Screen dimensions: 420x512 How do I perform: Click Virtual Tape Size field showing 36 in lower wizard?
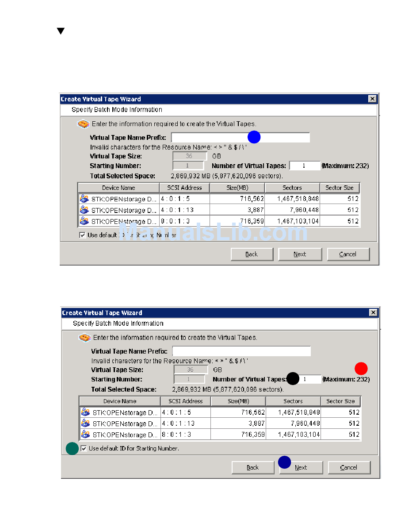191,370
